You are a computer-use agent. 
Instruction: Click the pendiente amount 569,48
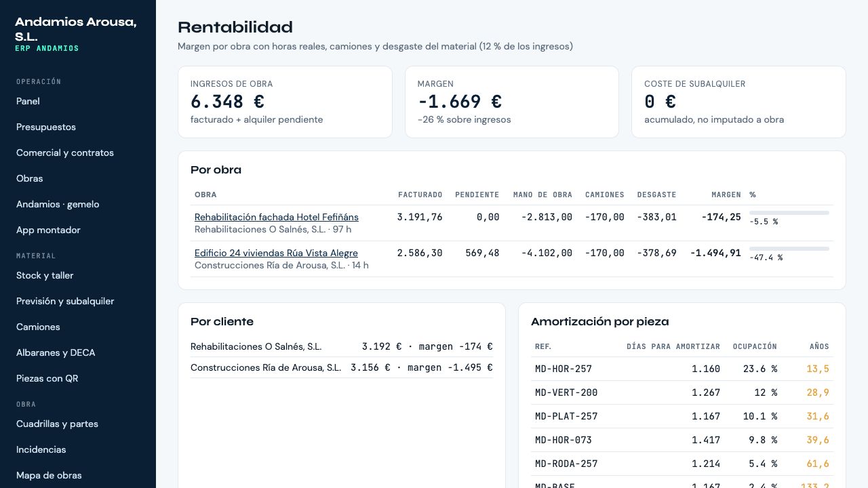pyautogui.click(x=482, y=253)
